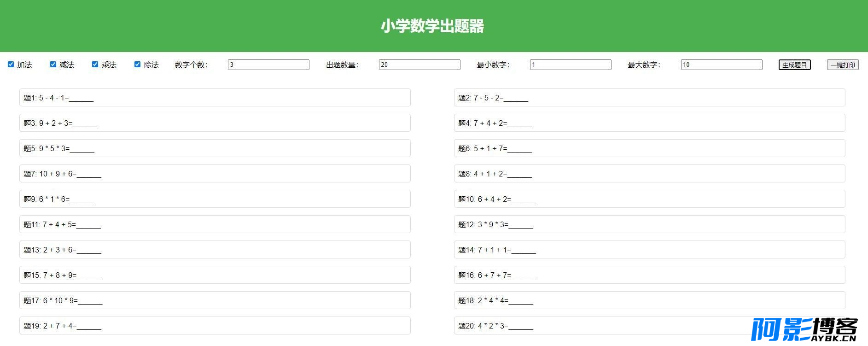The height and width of the screenshot is (346, 868).
Task: Select question 题1: 5 - 4 - 1
Action: click(215, 98)
